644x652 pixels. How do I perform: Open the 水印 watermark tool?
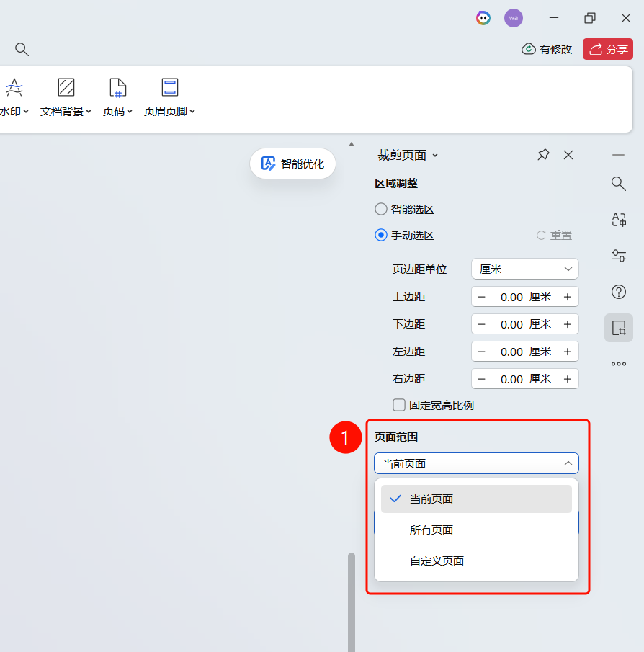(14, 97)
